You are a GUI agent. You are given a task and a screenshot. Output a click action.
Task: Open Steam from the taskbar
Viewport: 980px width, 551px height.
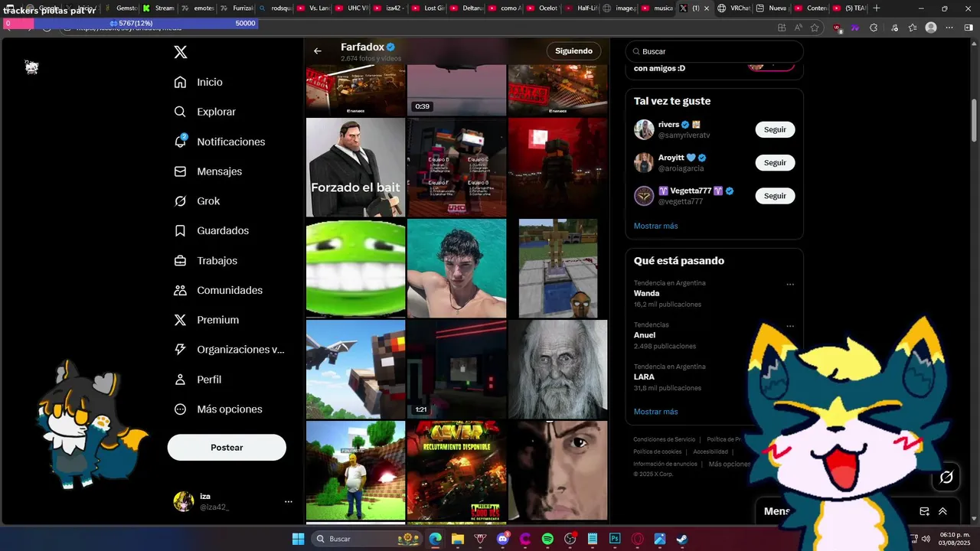pyautogui.click(x=682, y=539)
